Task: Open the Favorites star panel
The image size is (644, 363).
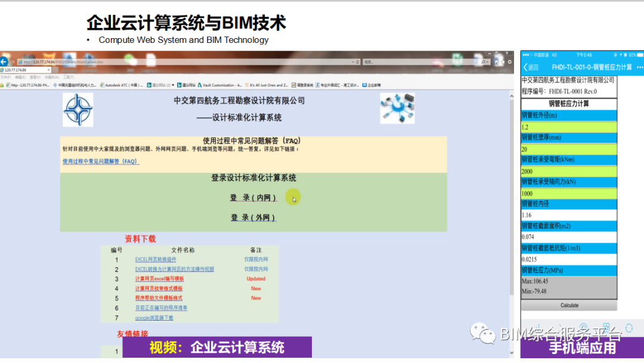Action: click(503, 61)
